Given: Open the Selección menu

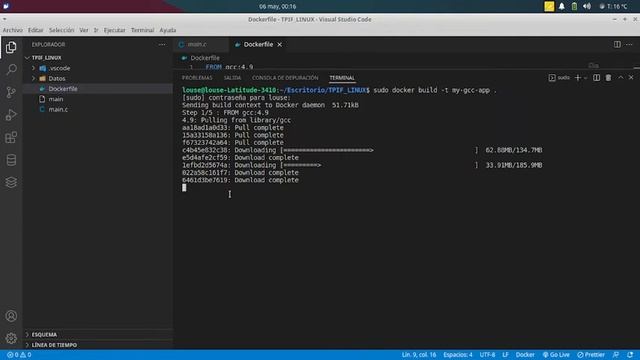Looking at the screenshot, I should click(x=62, y=30).
